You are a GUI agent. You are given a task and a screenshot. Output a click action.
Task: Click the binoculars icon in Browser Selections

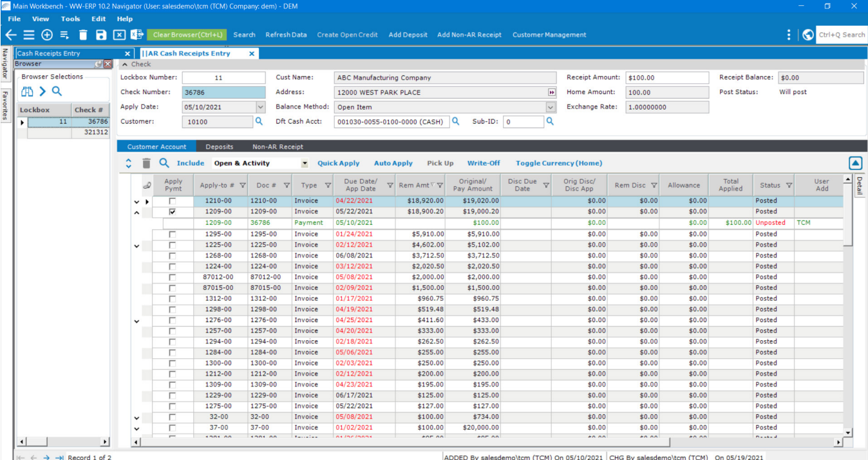(27, 91)
